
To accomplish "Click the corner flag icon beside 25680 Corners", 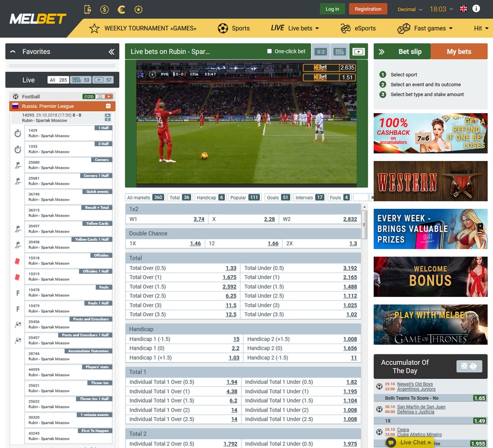I will tap(17, 165).
